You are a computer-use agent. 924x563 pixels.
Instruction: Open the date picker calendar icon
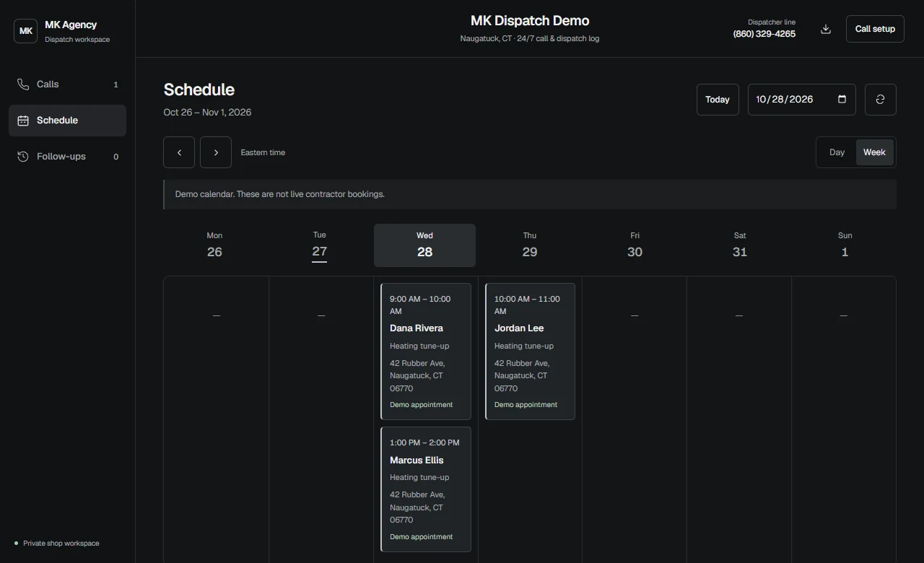click(x=842, y=100)
